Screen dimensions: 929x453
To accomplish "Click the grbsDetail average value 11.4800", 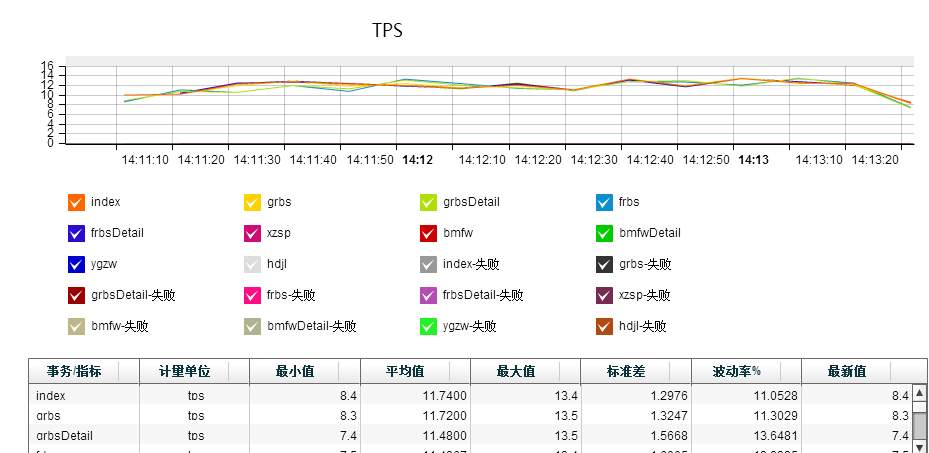I will (x=446, y=436).
